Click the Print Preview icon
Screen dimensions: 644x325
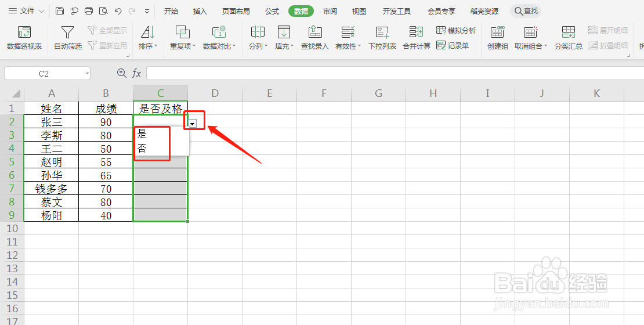(103, 11)
